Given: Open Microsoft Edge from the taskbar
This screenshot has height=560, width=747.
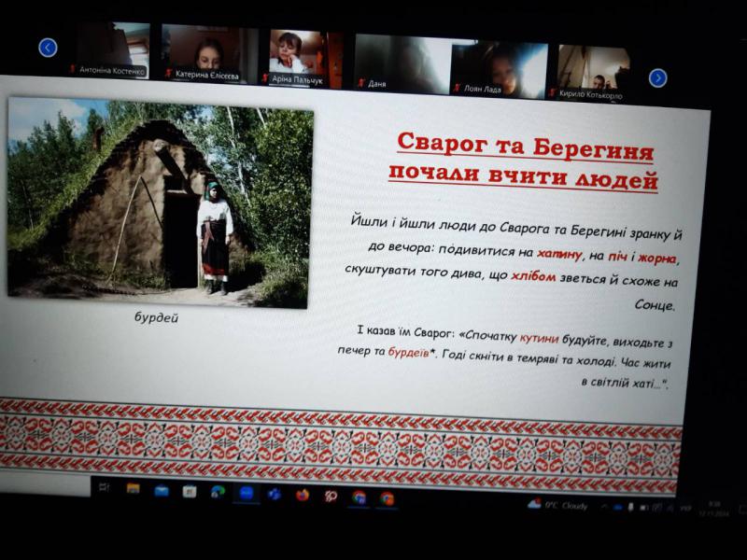Looking at the screenshot, I should click(218, 493).
